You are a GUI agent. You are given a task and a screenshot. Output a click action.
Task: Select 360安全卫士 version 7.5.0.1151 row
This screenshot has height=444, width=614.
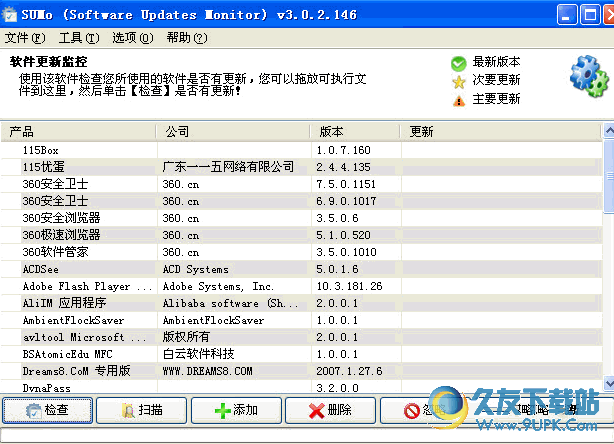pos(302,184)
